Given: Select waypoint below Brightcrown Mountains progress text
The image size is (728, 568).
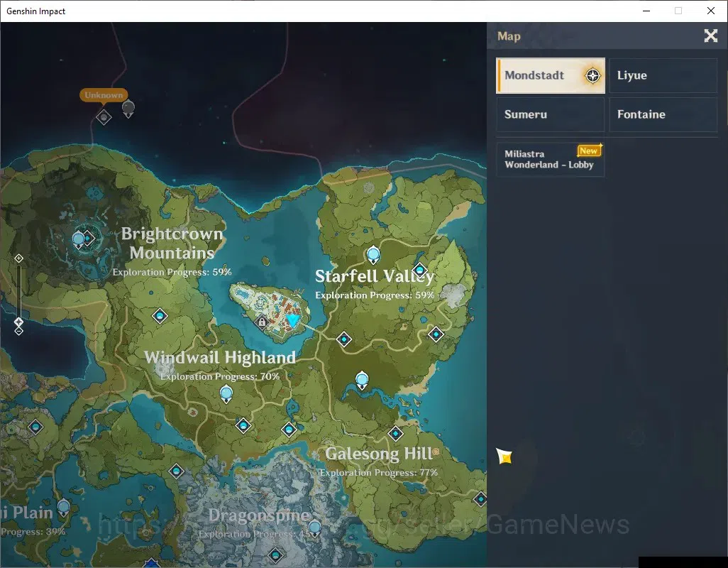Looking at the screenshot, I should (160, 316).
